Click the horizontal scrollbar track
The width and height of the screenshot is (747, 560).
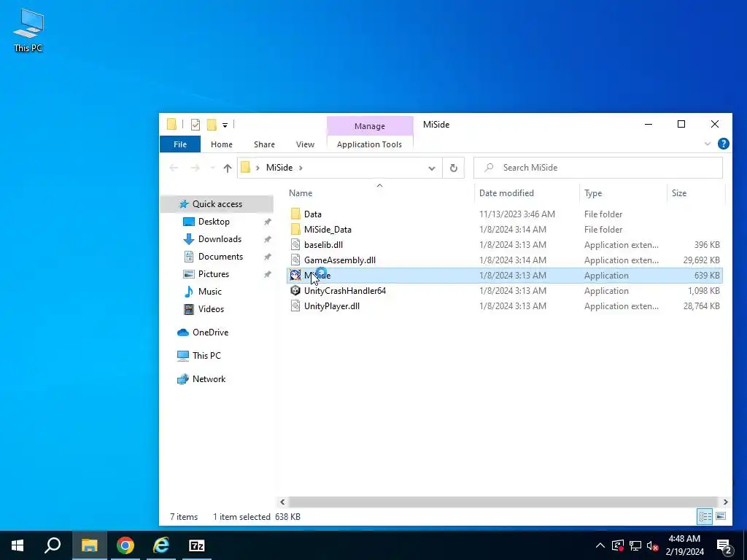[503, 502]
